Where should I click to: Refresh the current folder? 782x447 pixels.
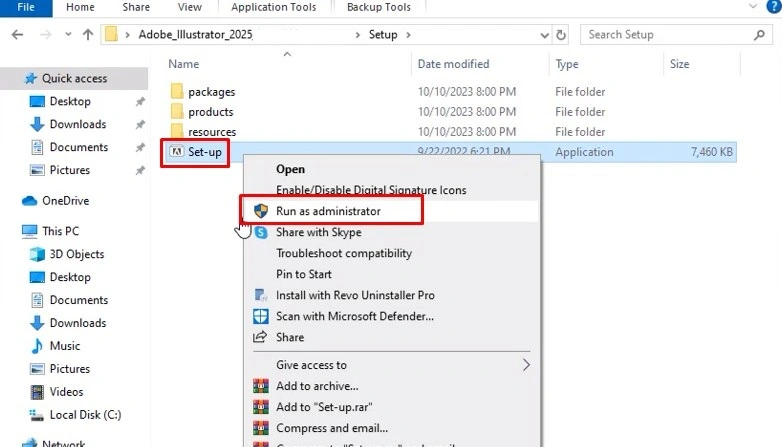point(561,35)
